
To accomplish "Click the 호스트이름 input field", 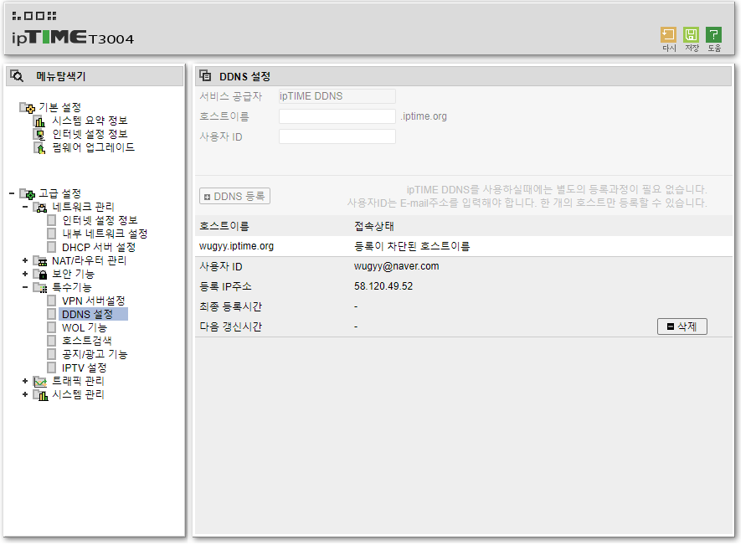I will click(337, 116).
